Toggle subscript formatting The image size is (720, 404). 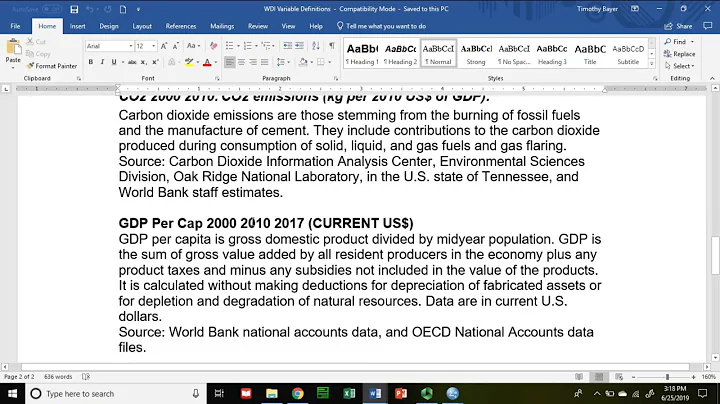tap(144, 62)
